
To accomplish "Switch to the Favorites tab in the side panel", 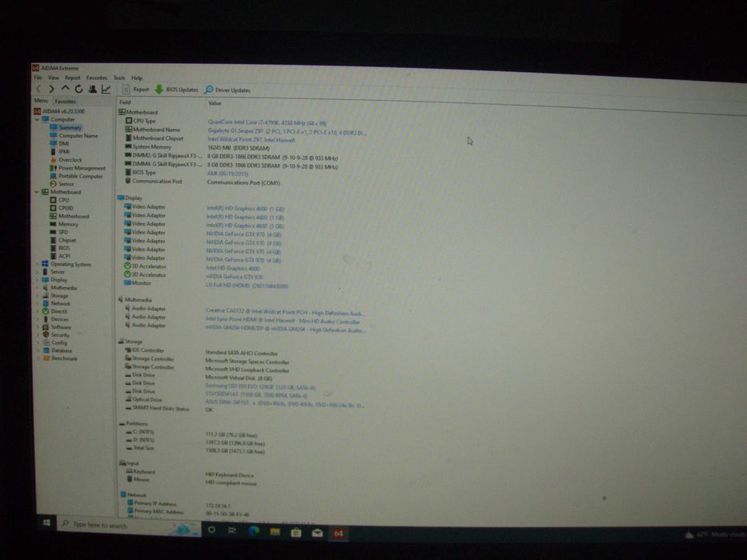I will (66, 101).
